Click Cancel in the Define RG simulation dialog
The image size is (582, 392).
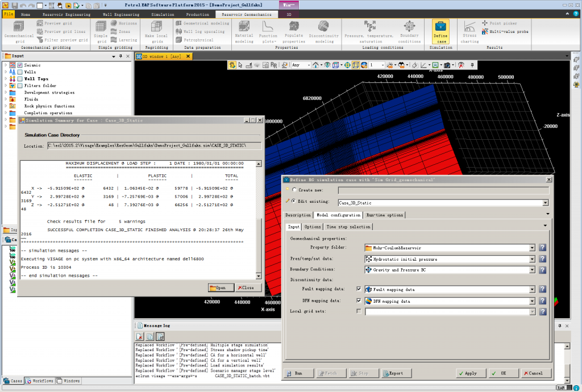[536, 373]
